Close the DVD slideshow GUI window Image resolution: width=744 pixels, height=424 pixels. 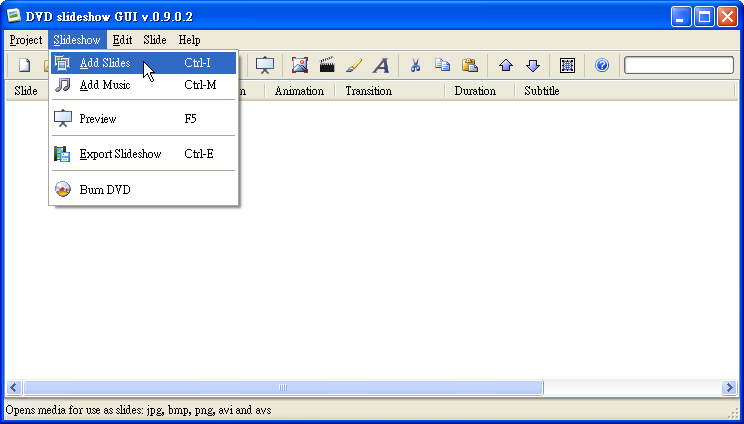pos(727,17)
